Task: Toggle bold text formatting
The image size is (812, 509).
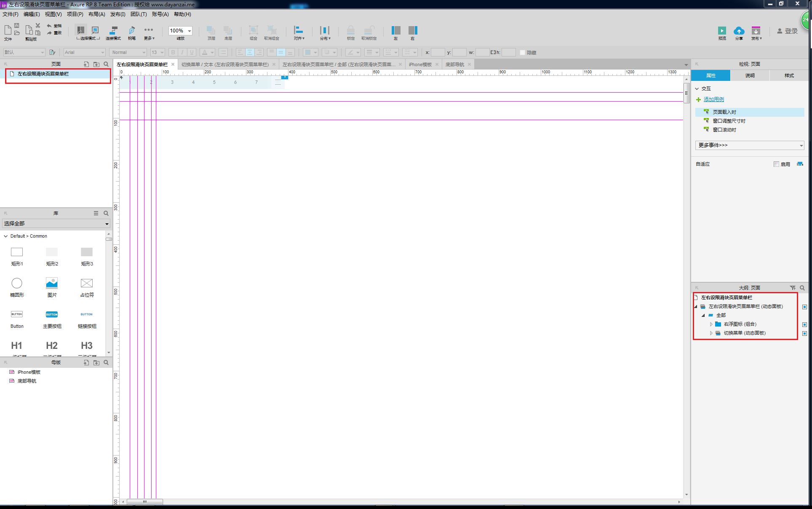Action: point(173,52)
